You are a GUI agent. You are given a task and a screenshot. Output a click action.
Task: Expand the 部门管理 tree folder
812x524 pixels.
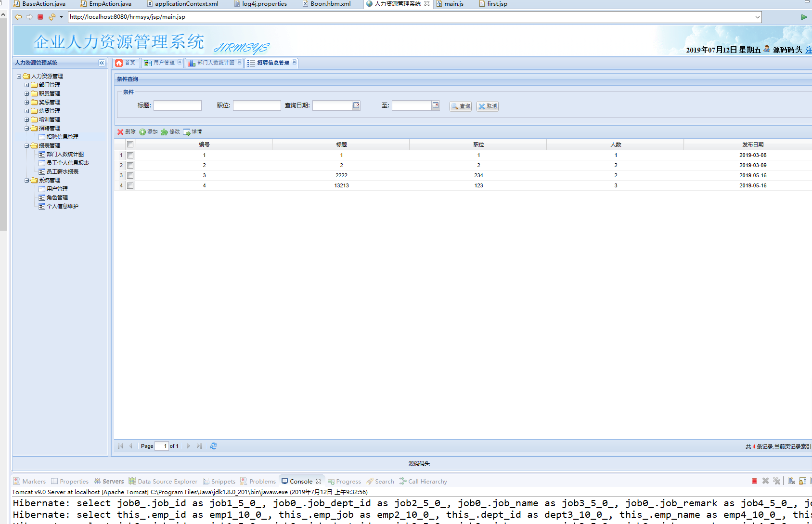pyautogui.click(x=27, y=85)
